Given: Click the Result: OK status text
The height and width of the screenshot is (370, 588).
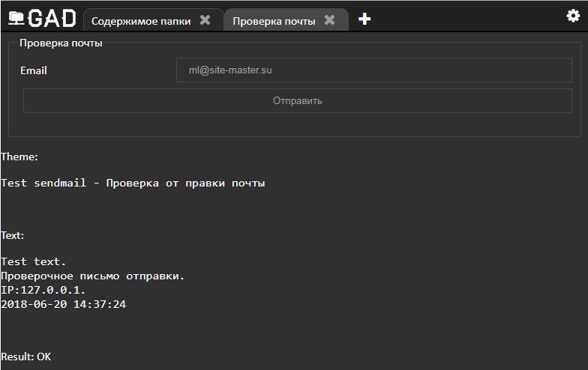Looking at the screenshot, I should 25,357.
